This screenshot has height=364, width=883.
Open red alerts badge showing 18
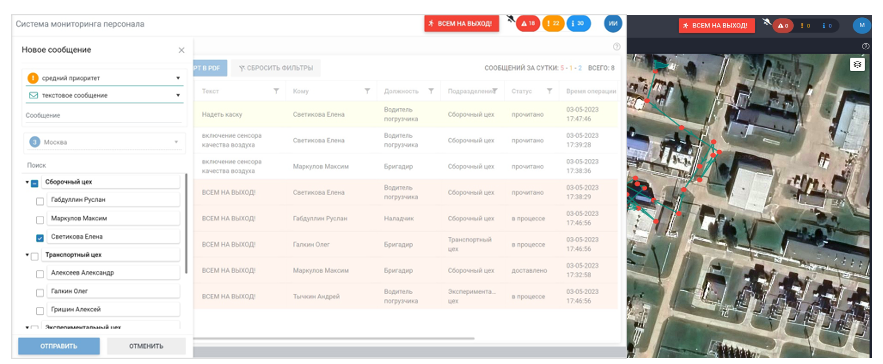point(528,24)
